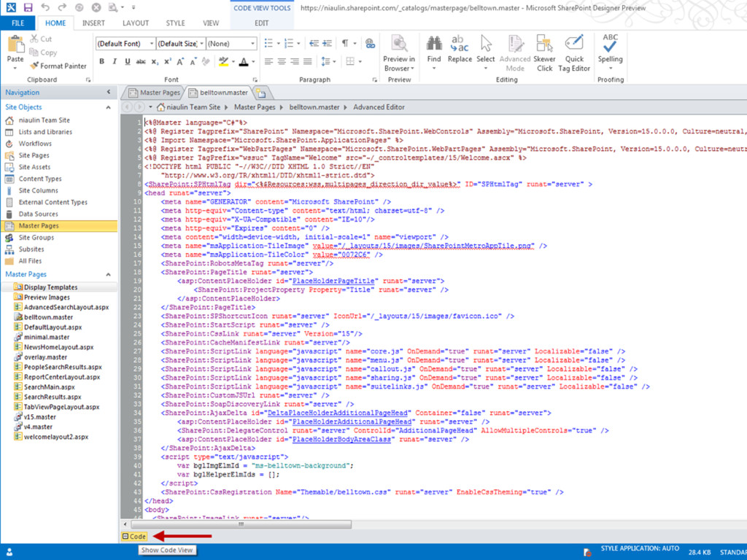Switch to the LAYOUT ribbon tab
Screen dimensions: 747x560
[136, 23]
